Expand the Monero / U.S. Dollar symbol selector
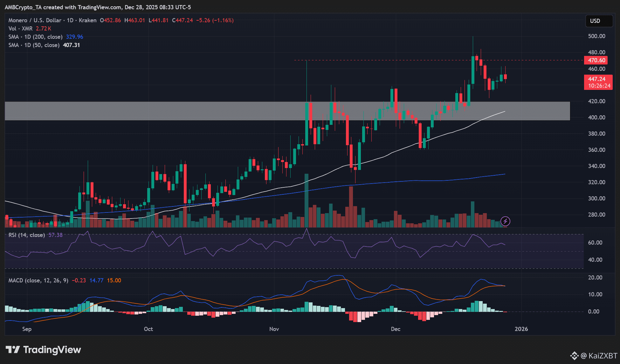Screen dimensions: 620x364 coord(35,20)
